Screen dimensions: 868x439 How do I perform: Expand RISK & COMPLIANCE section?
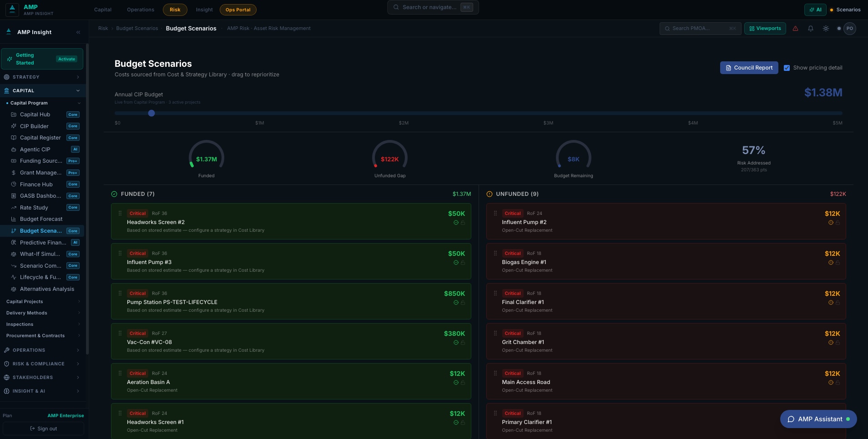42,364
